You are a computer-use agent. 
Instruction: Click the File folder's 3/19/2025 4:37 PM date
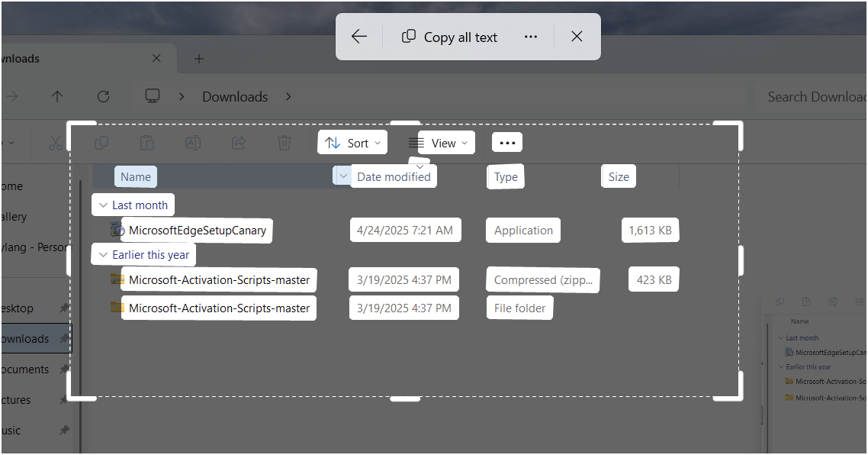click(404, 308)
